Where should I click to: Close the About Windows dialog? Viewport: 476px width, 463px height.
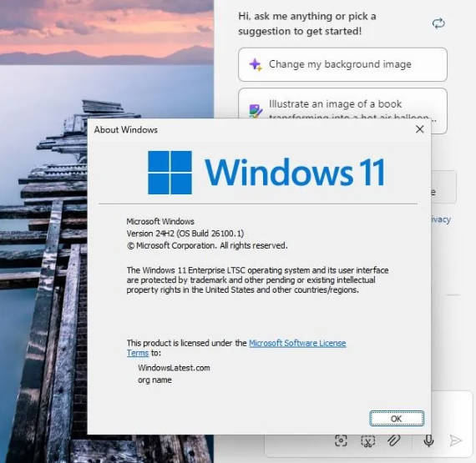point(419,129)
